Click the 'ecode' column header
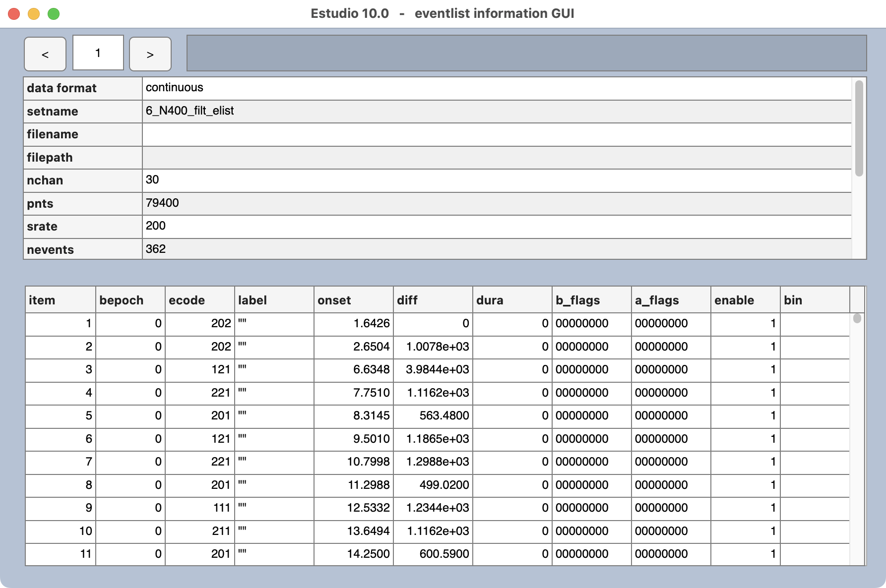The image size is (886, 588). click(200, 300)
